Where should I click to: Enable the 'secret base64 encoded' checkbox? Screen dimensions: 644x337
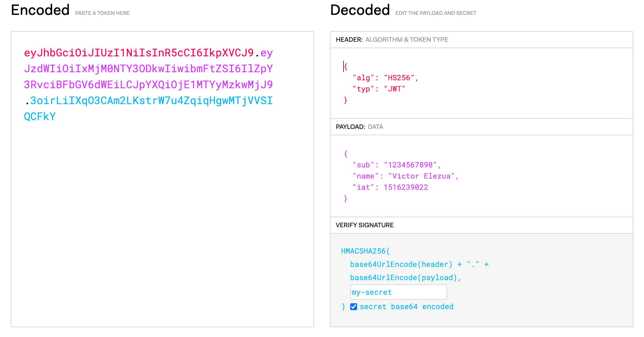(353, 307)
